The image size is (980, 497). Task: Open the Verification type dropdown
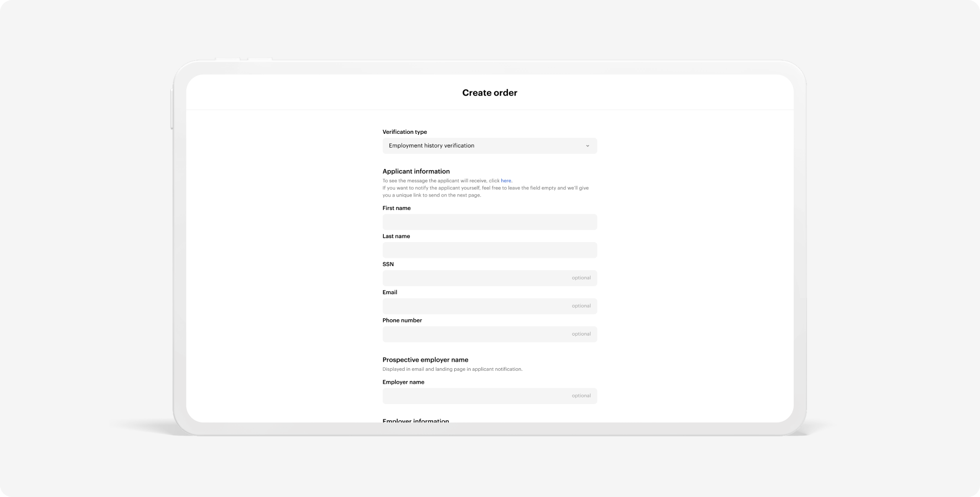(489, 146)
